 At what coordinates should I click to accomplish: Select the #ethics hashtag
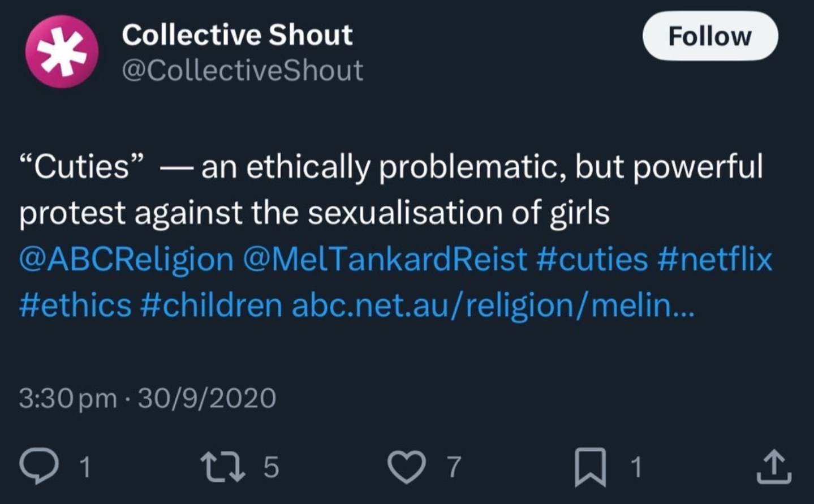coord(75,305)
